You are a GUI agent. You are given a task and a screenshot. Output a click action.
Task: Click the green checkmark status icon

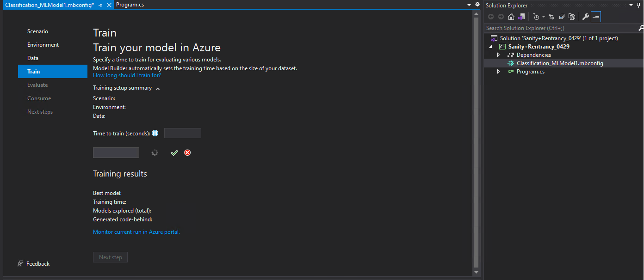click(x=174, y=152)
